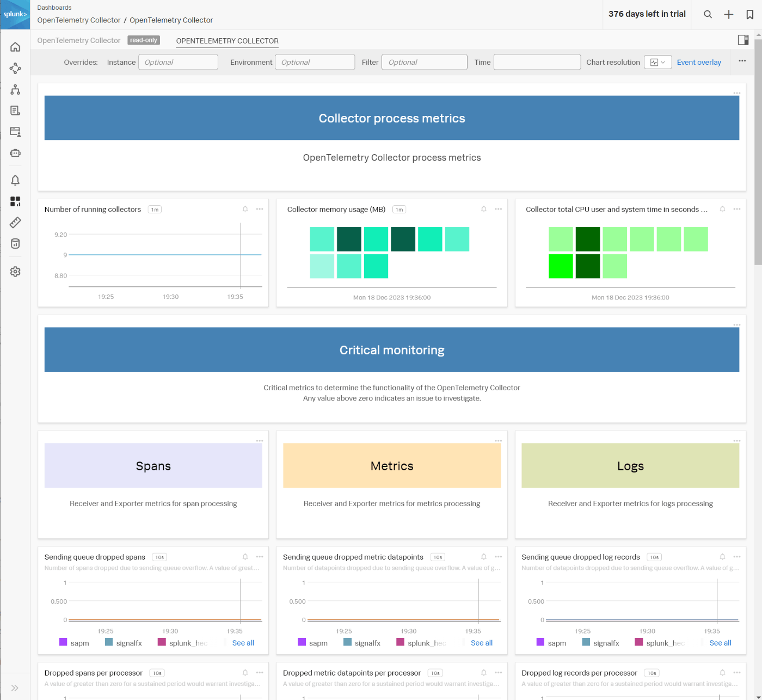Click the 10s badge on Sending queue dropped spans

point(159,557)
